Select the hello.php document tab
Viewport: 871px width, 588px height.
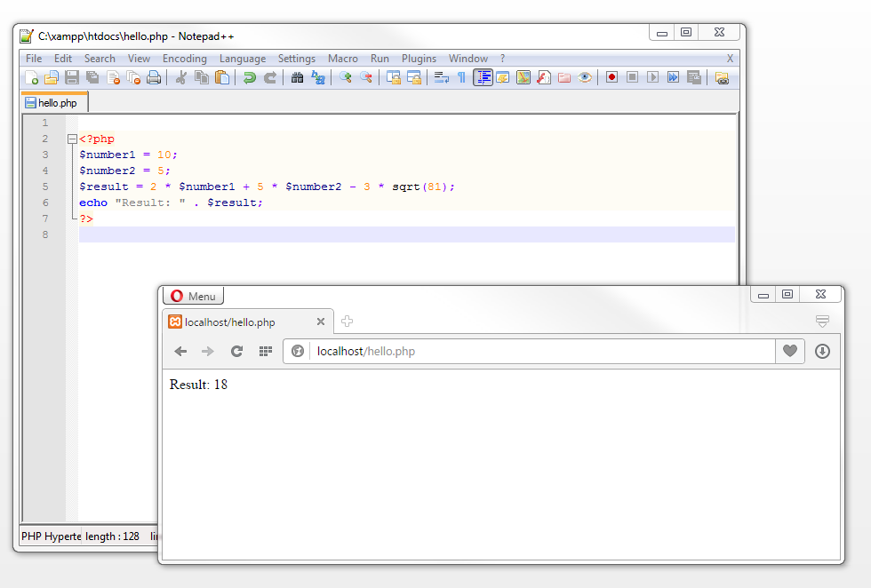coord(55,103)
